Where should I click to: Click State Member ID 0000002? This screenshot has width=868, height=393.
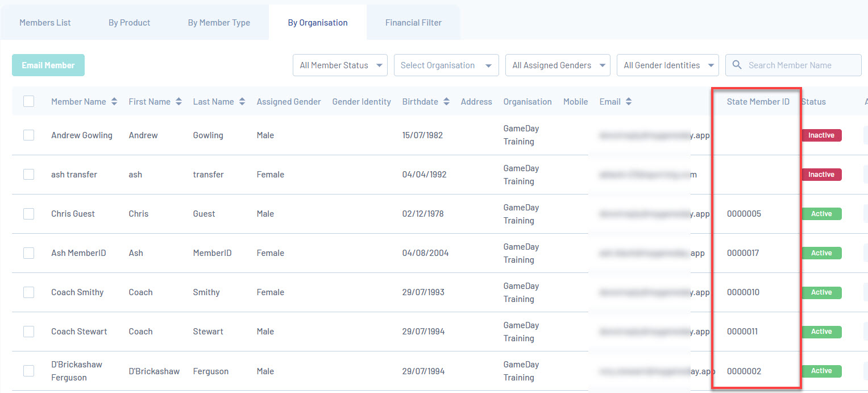point(744,371)
